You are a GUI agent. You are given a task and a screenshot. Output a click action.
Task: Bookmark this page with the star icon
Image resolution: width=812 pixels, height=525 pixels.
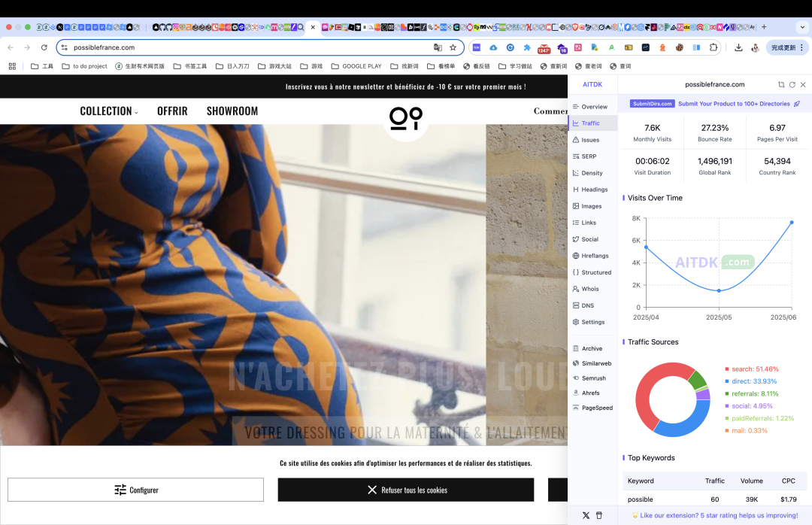click(x=453, y=47)
